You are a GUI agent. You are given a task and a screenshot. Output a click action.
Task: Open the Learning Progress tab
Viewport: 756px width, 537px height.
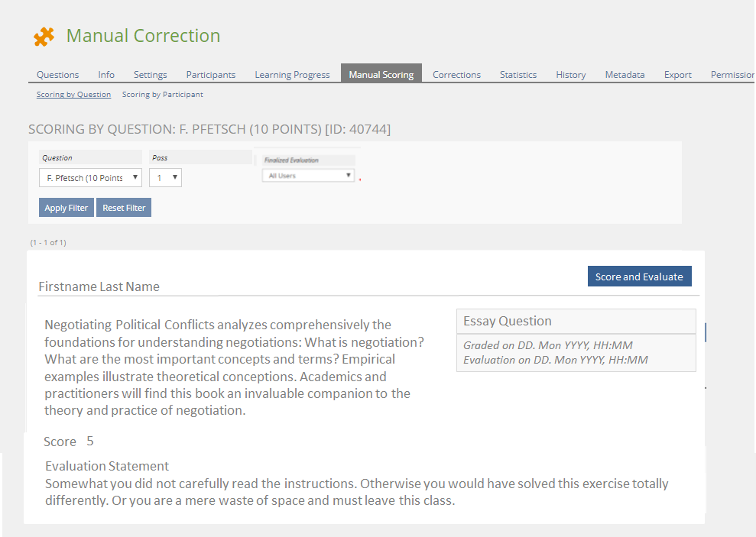pyautogui.click(x=292, y=75)
